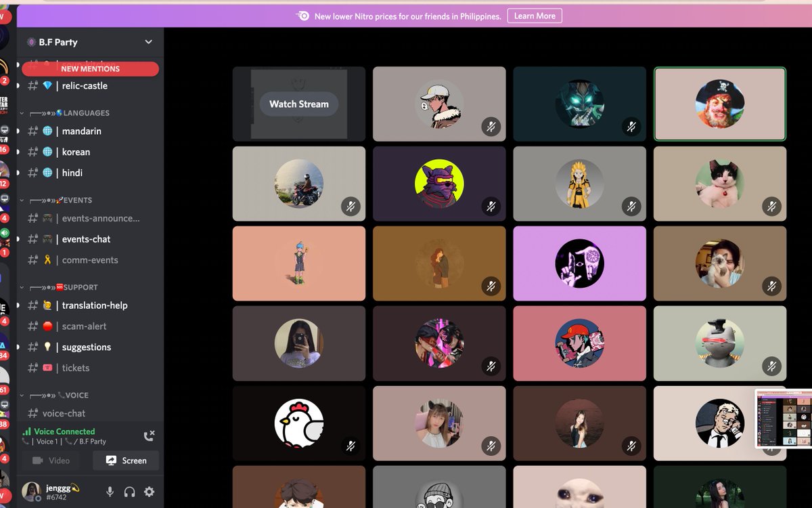Open jenggg's avatar status menu
The height and width of the screenshot is (508, 812).
coord(31,492)
